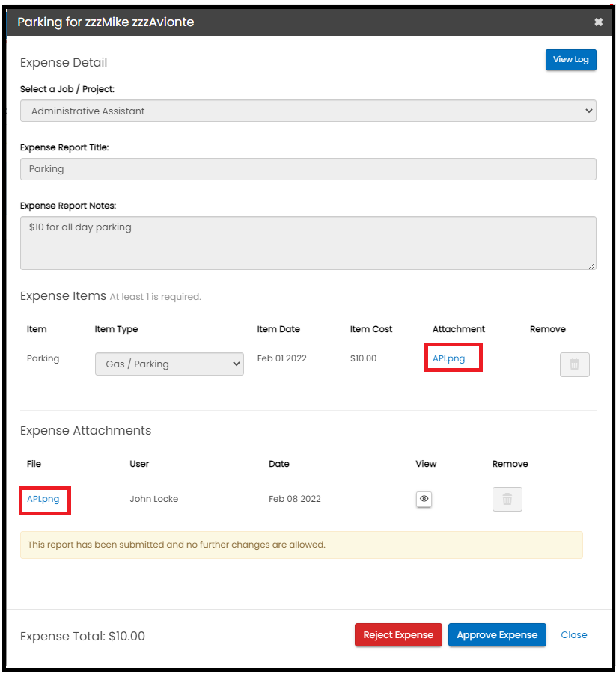Close the Parking dialog with the X icon
This screenshot has width=616, height=677.
click(598, 22)
